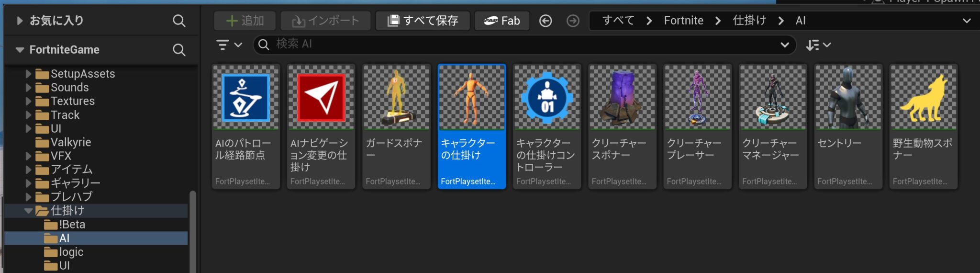Select the top-level UI folder with arrow
This screenshot has height=273, width=980.
point(56,128)
